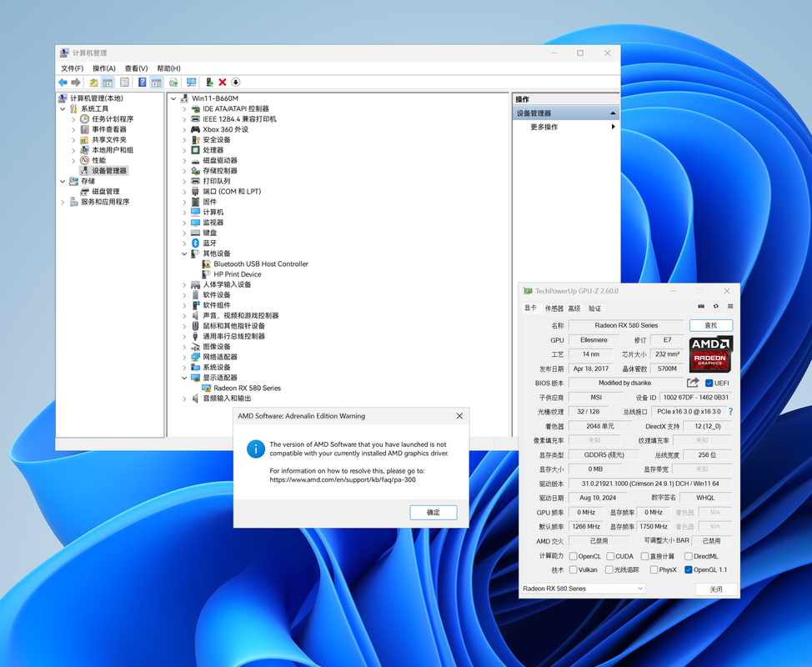Open the 查看(V) menu

pos(136,68)
